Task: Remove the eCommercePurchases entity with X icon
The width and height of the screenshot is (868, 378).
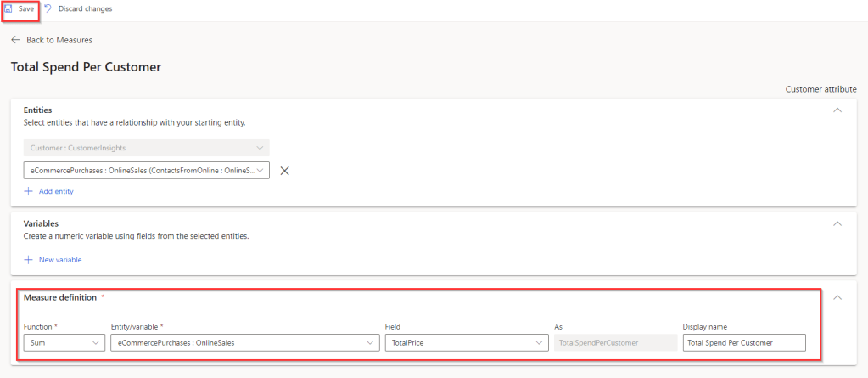Action: coord(285,171)
